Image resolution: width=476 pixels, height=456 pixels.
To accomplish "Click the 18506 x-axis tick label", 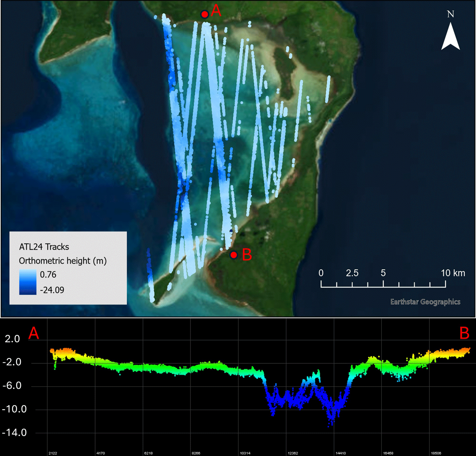I will 436,453.
